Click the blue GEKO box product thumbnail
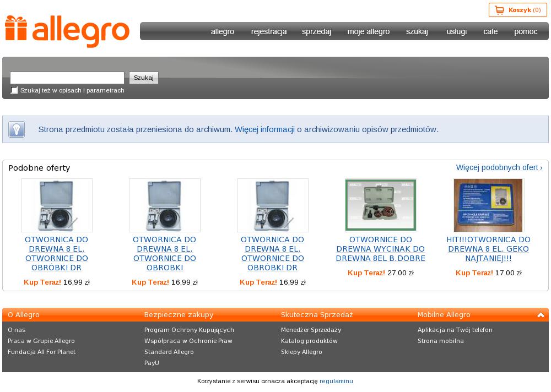The width and height of the screenshot is (551, 392). click(488, 205)
